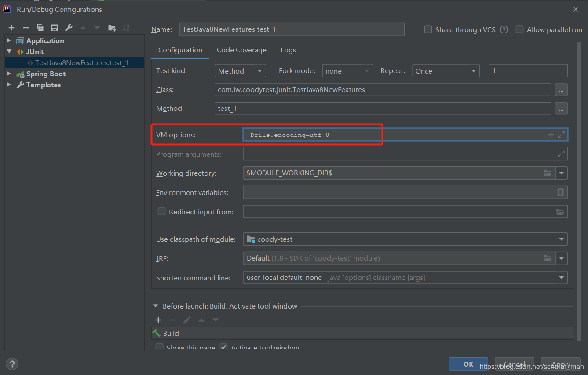Click help question mark beside Share through VCS
Screen dimensions: 588x375
coord(504,29)
